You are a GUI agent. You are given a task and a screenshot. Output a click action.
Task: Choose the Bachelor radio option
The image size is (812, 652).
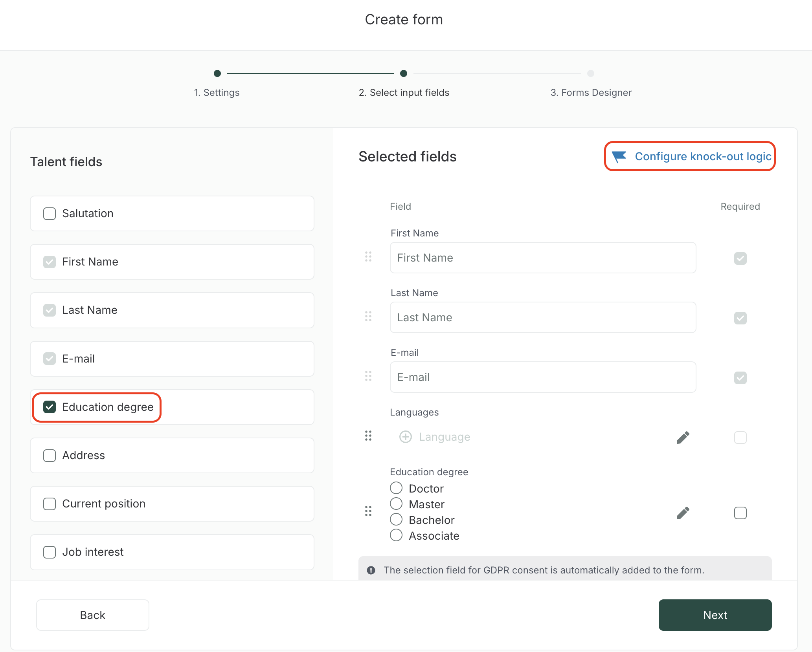pyautogui.click(x=396, y=520)
